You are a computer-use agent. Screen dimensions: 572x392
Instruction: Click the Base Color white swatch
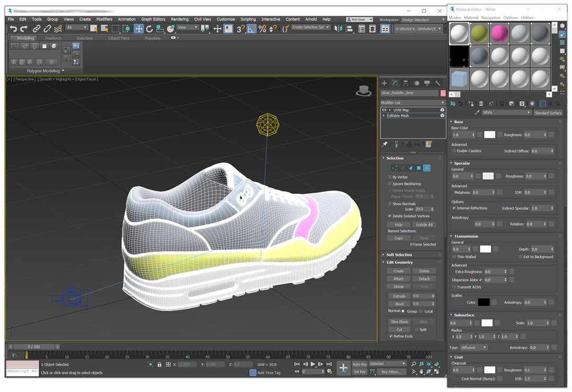point(489,135)
